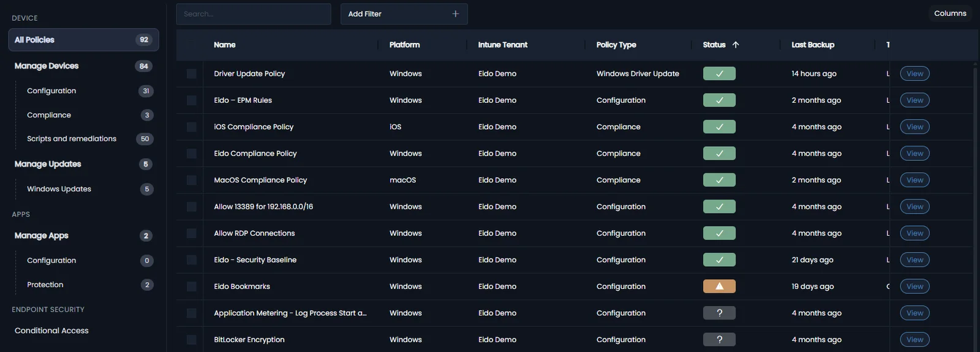The width and height of the screenshot is (980, 352).
Task: Open Conditional Access
Action: point(51,331)
